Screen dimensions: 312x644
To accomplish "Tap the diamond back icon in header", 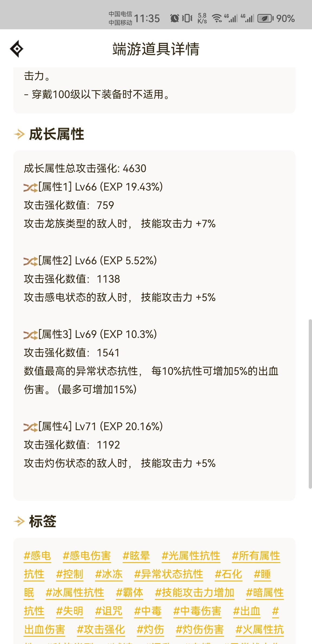I will point(17,49).
